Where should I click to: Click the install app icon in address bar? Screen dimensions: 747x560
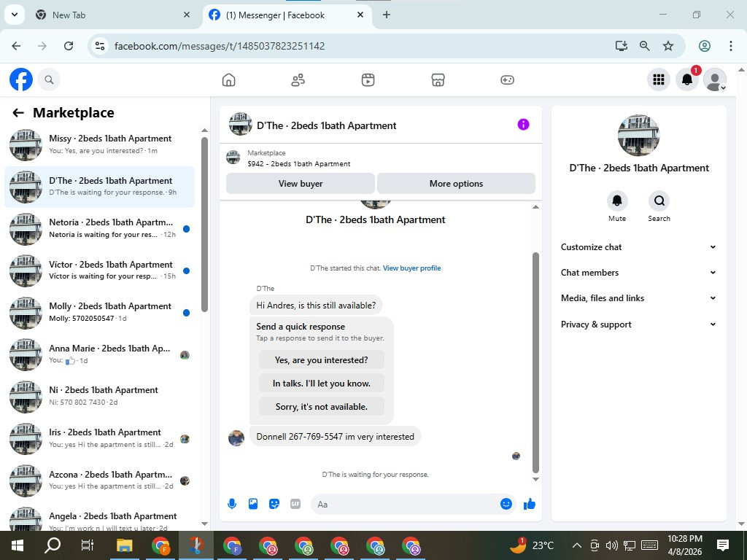pyautogui.click(x=621, y=46)
